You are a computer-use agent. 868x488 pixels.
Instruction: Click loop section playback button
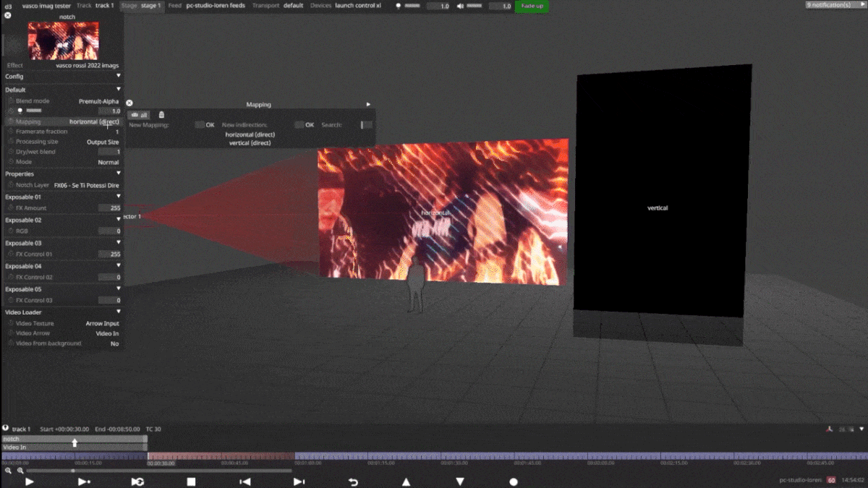click(137, 481)
